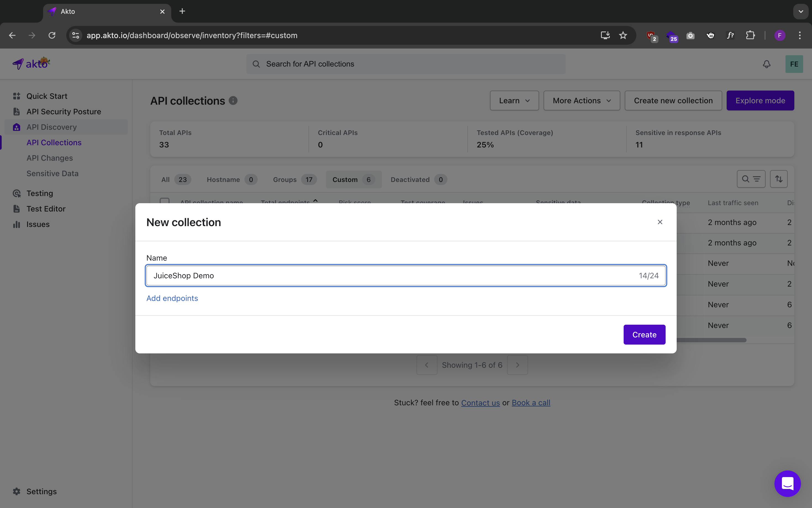Open Testing in the sidebar
Image resolution: width=812 pixels, height=508 pixels.
point(40,193)
